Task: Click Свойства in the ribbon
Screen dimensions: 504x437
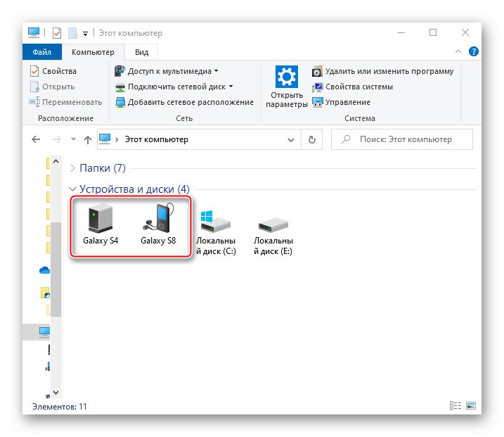Action: [x=53, y=71]
